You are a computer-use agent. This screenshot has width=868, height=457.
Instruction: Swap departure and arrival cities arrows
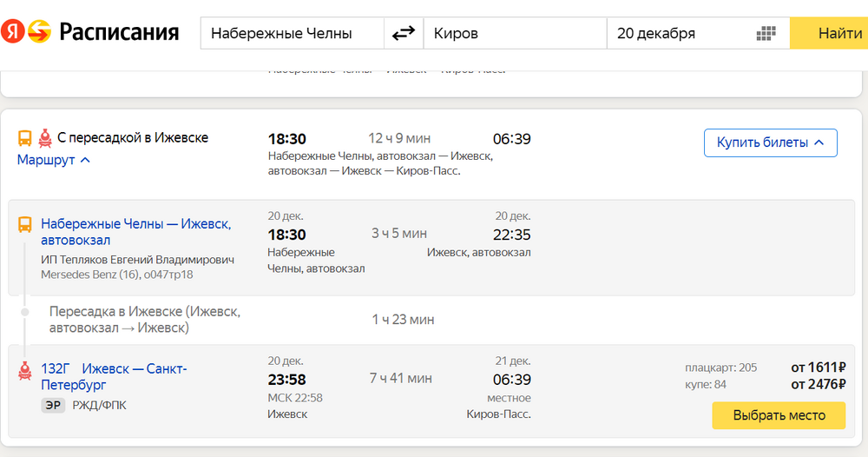[404, 33]
